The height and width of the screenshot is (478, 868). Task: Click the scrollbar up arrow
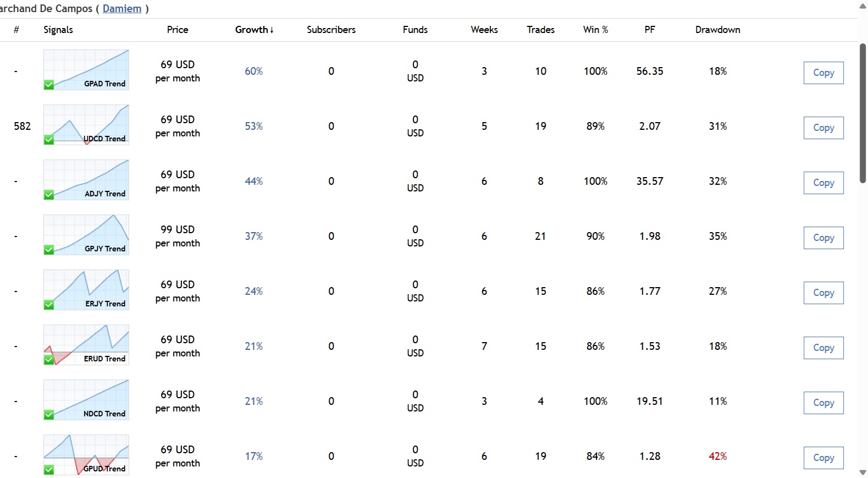coord(863,6)
